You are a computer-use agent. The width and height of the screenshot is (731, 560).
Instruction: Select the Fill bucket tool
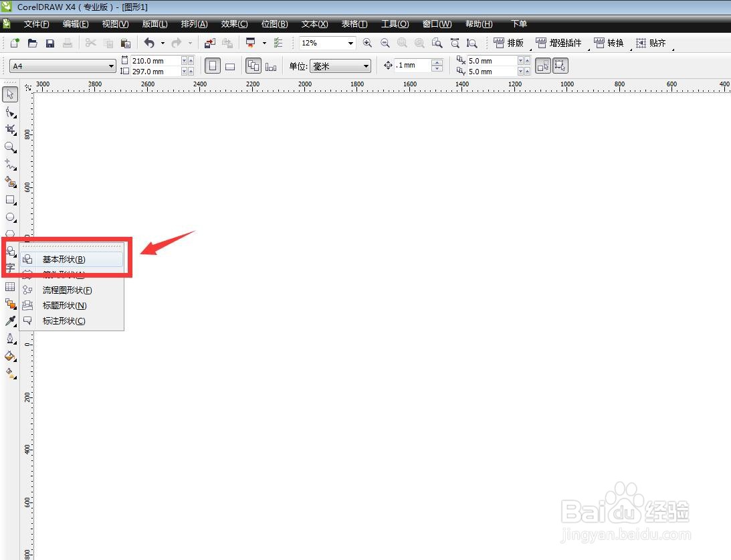pos(10,357)
